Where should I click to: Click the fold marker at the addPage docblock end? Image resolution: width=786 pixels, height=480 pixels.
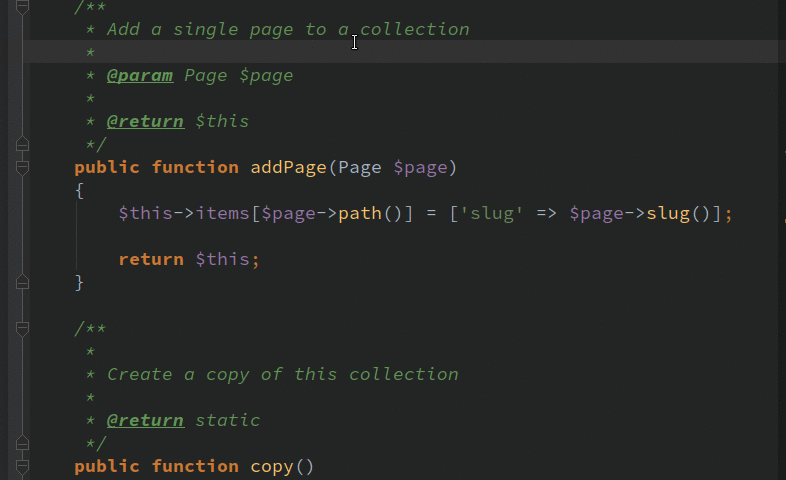coord(22,145)
